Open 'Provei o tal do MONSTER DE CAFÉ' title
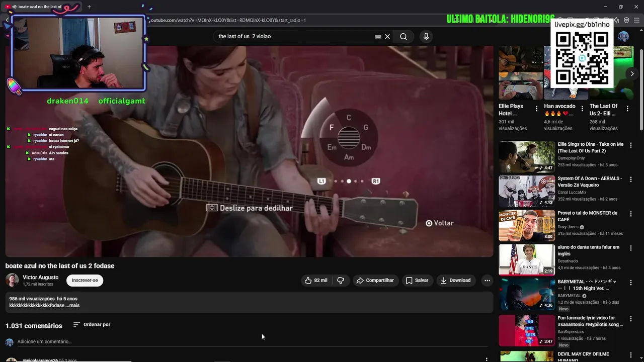 [x=587, y=216]
